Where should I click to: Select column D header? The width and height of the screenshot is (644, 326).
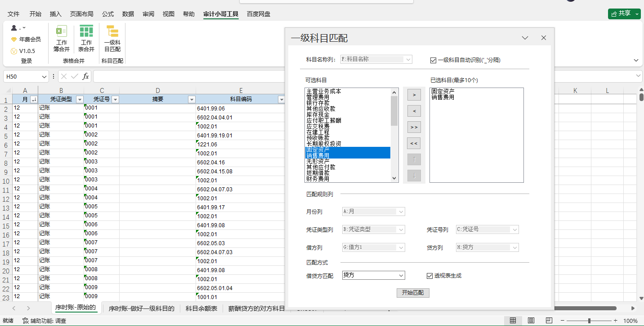(157, 90)
